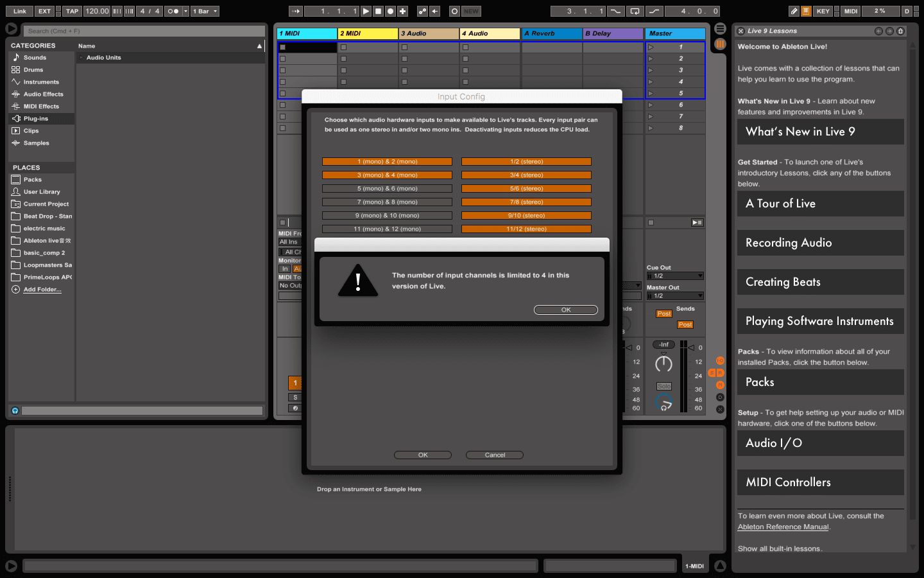Click the Arrangement Record button

[x=390, y=11]
